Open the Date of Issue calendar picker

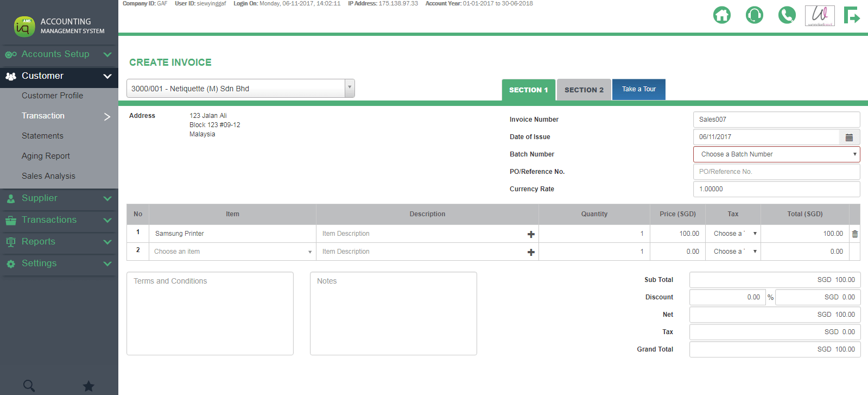tap(849, 137)
